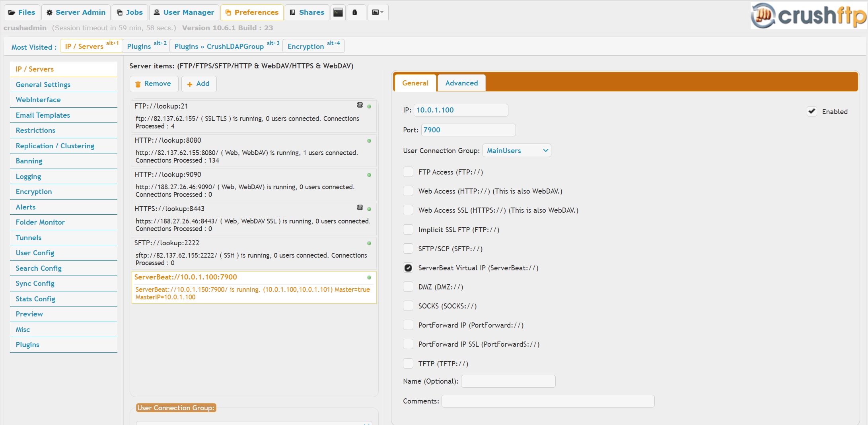Open the MainUsers connection group dropdown

pyautogui.click(x=517, y=150)
